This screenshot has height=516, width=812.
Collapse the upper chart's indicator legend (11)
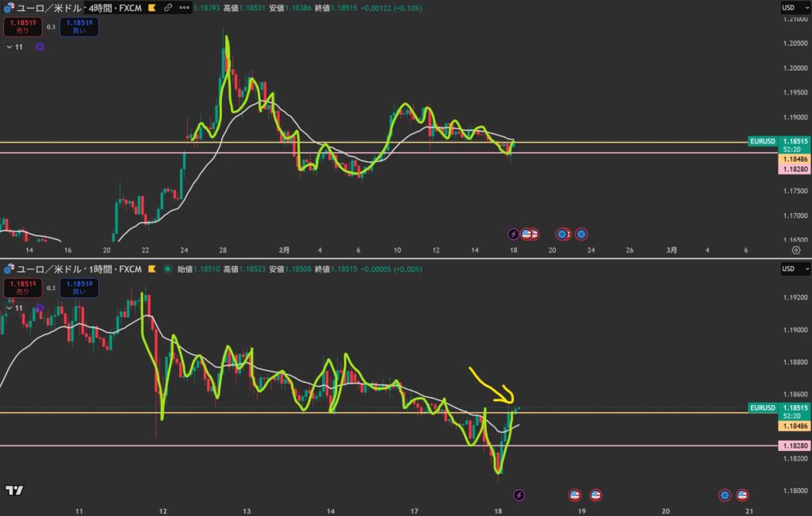[15, 48]
